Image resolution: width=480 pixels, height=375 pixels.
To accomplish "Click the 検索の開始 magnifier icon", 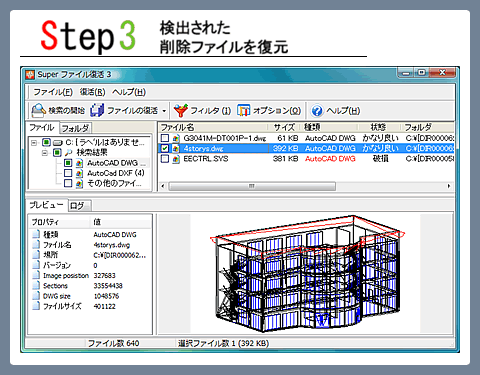I will pos(38,110).
